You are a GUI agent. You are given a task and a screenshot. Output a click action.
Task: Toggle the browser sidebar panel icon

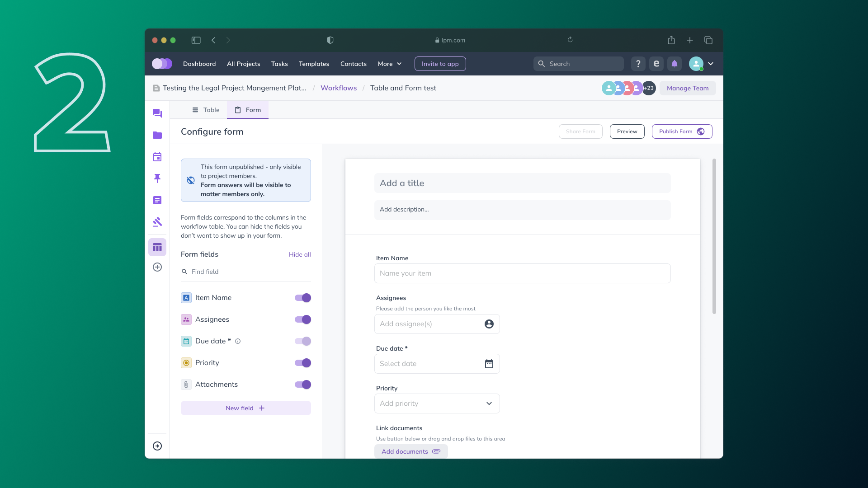coord(196,40)
